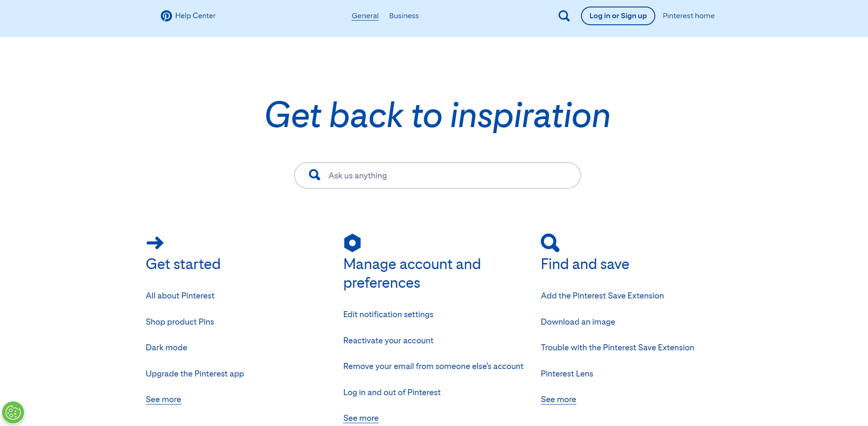
Task: Expand See more under Find and save
Action: tap(559, 399)
